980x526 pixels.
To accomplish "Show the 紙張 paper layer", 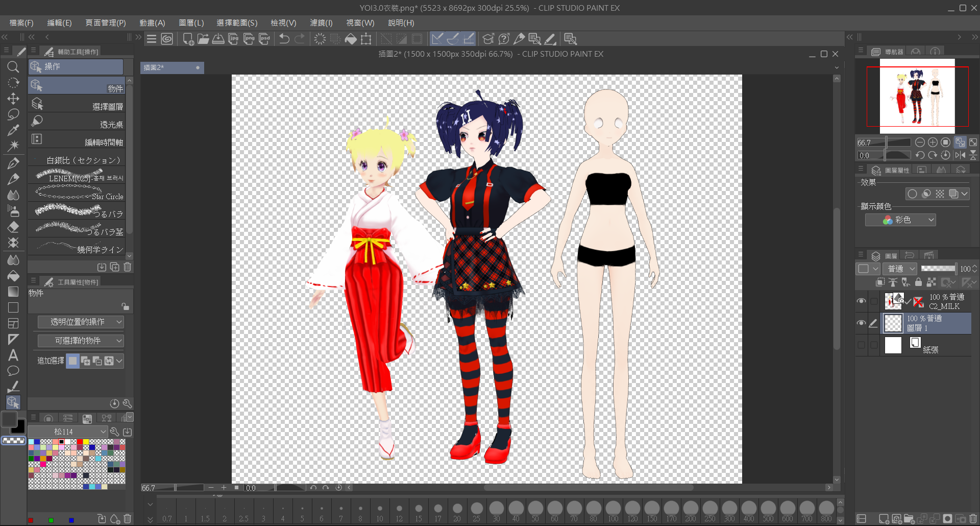I will [x=861, y=345].
